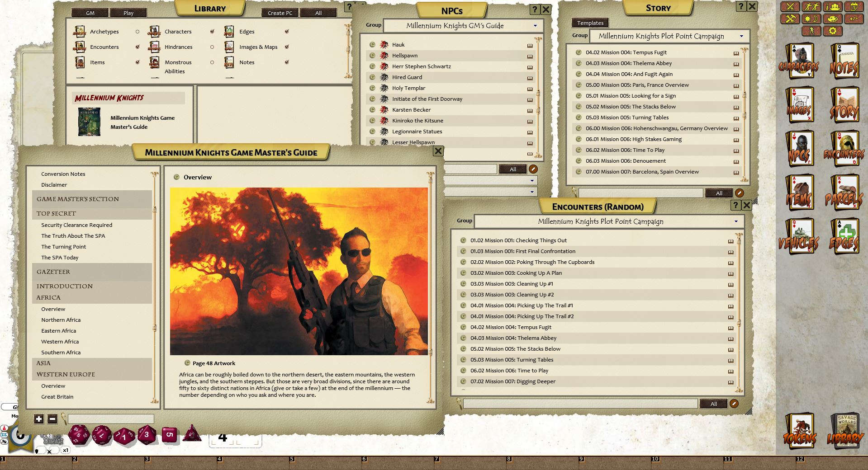Open the Group dropdown in the Story window
The image size is (868, 470).
point(741,36)
